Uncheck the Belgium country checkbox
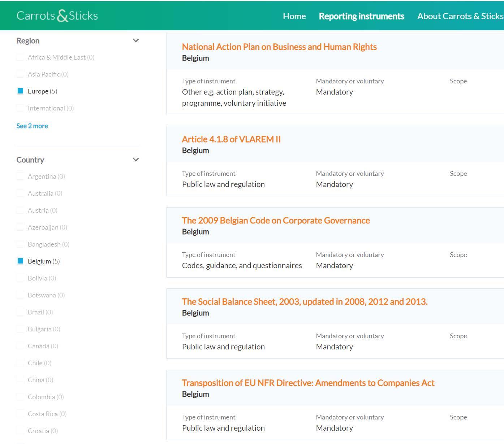The width and height of the screenshot is (504, 444). 21,261
